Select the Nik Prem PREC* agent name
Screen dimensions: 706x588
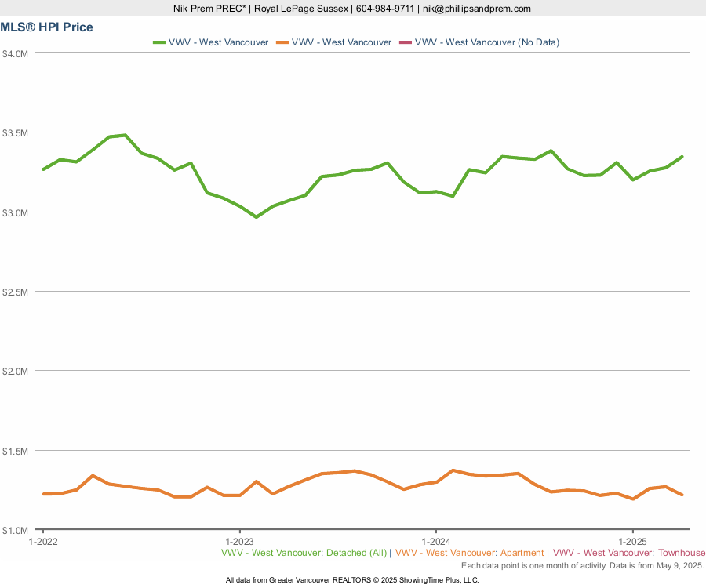(x=210, y=9)
